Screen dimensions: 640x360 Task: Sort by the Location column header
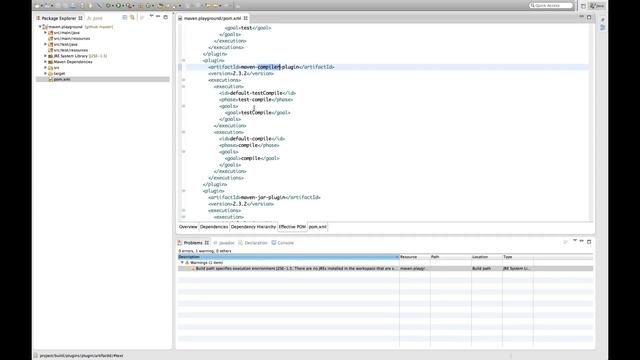[487, 257]
